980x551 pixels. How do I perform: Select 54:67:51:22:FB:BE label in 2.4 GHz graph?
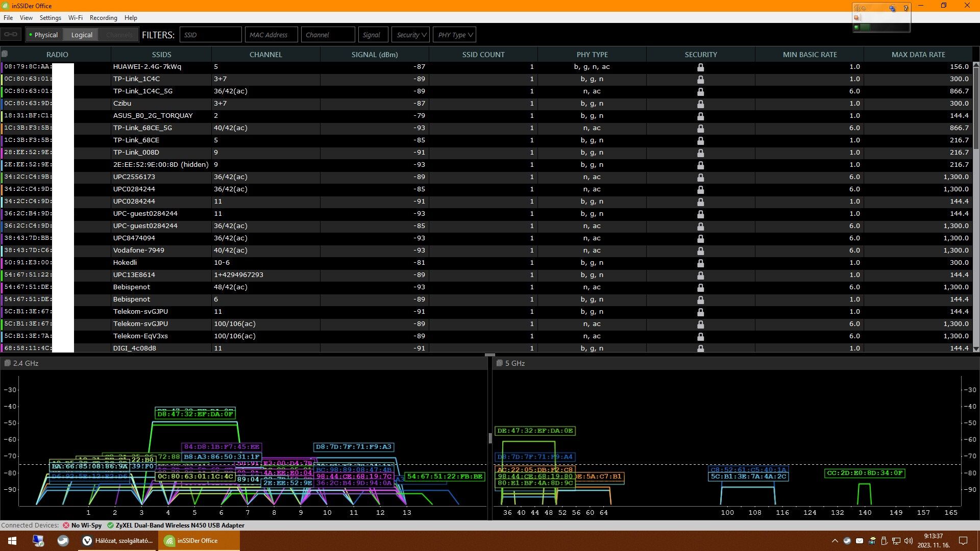pyautogui.click(x=445, y=477)
